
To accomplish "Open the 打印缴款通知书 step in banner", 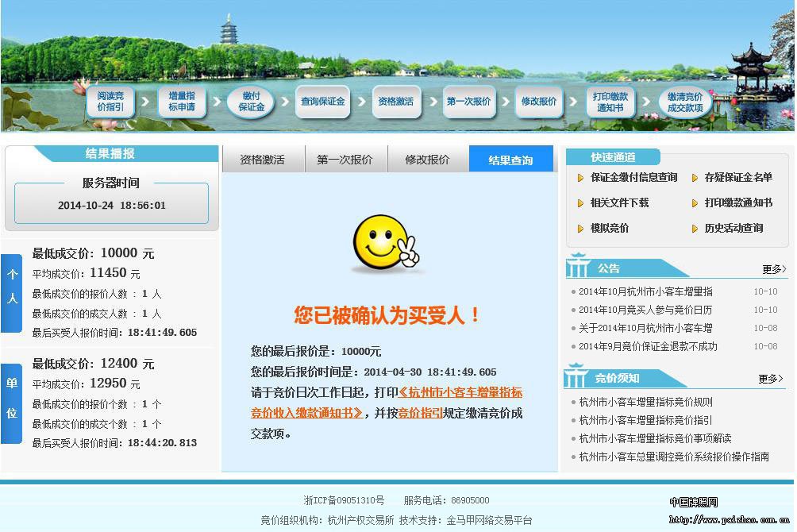I will [612, 102].
